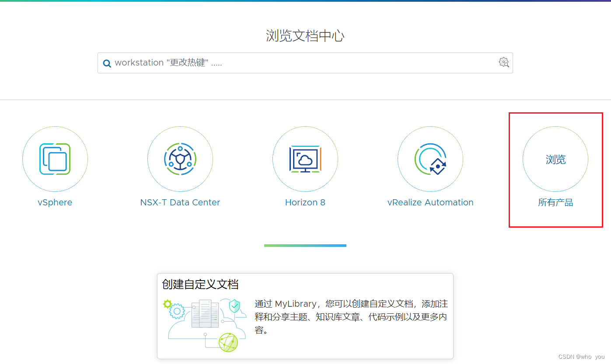Image resolution: width=611 pixels, height=364 pixels.
Task: Open the NSX-T Data Center icon
Action: (x=180, y=159)
